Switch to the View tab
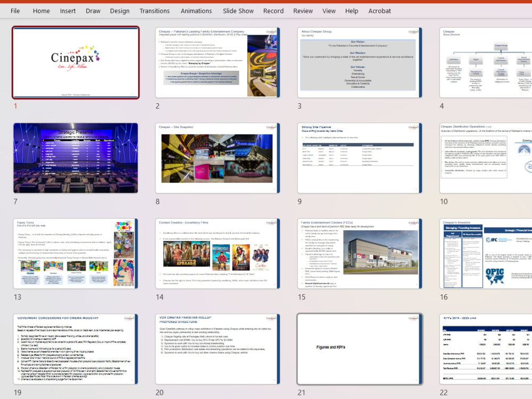Image resolution: width=532 pixels, height=399 pixels. point(329,11)
